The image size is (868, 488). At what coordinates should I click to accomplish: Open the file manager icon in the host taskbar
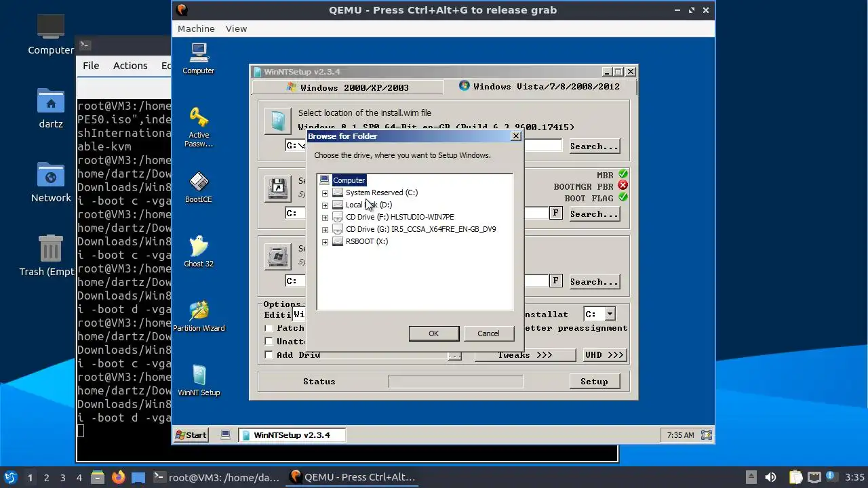point(97,477)
